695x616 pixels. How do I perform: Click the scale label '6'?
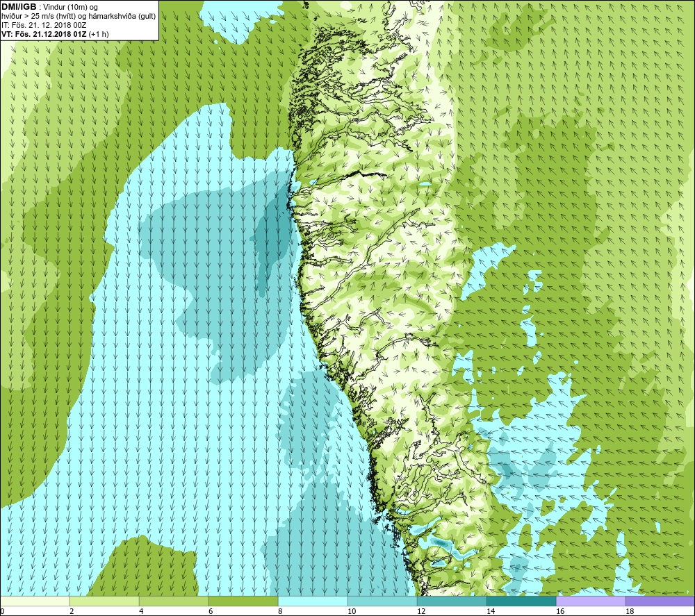211,611
